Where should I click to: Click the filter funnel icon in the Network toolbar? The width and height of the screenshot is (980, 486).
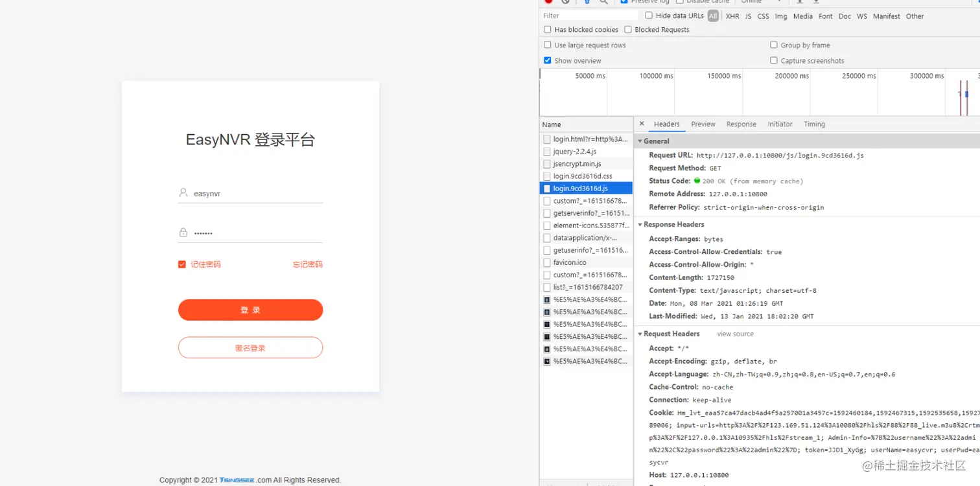(587, 2)
